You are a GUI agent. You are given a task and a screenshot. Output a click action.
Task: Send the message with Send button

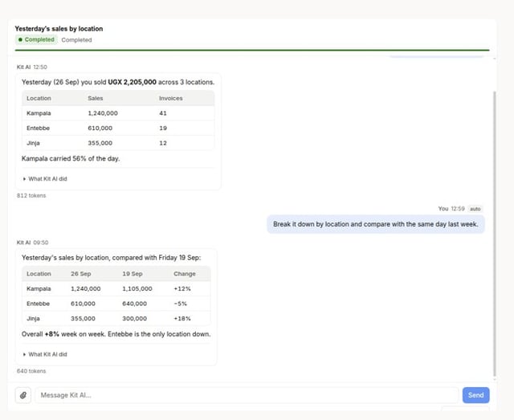click(x=475, y=395)
